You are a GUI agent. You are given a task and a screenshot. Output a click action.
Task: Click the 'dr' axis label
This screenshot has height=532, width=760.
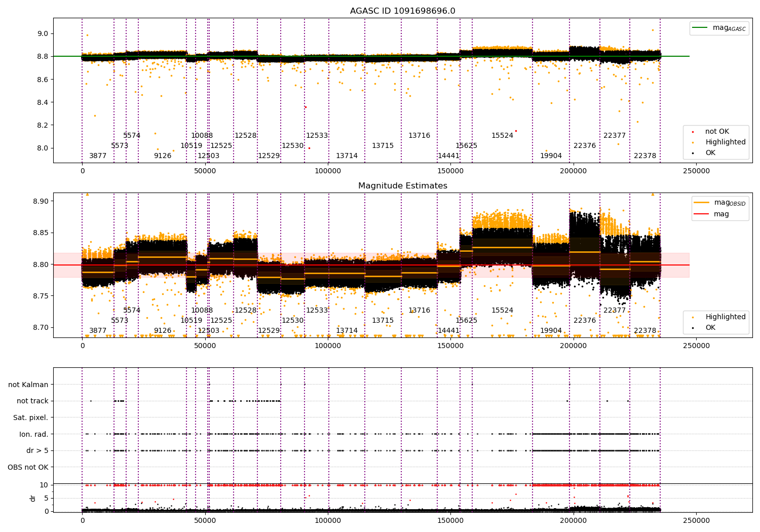[x=33, y=498]
